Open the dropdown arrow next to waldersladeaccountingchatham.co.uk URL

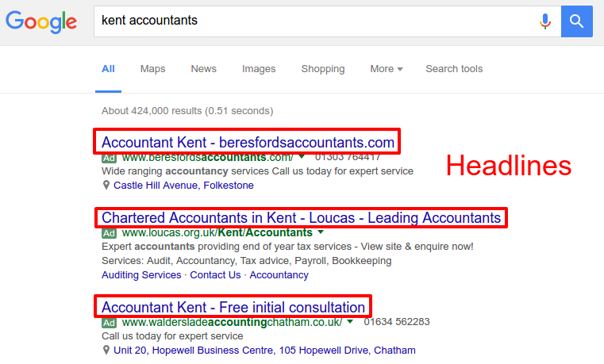coord(350,322)
